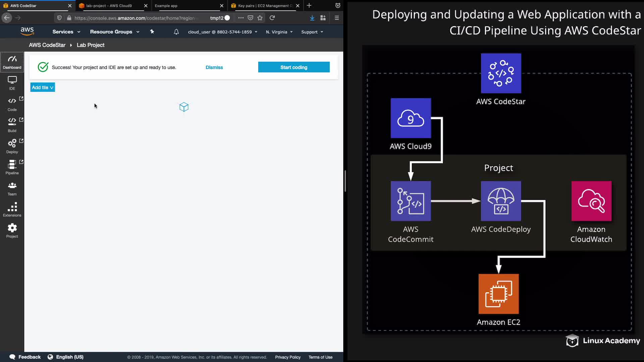Open the IDE sidebar item
Image resolution: width=644 pixels, height=362 pixels.
tap(12, 83)
